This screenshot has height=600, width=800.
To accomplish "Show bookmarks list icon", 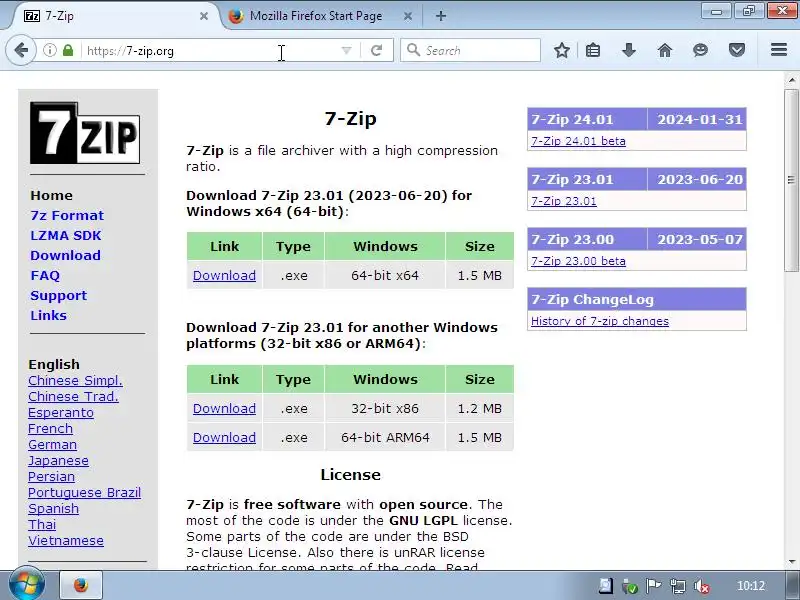I will click(x=593, y=50).
